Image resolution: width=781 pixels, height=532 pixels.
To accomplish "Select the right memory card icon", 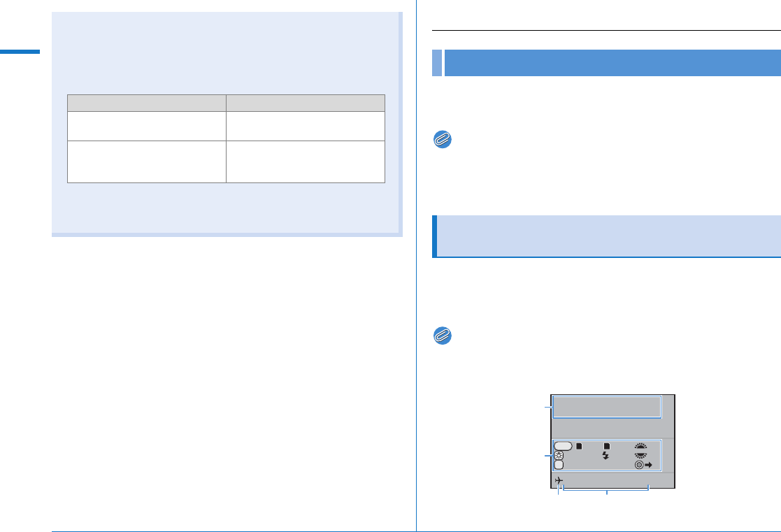I will coord(606,445).
